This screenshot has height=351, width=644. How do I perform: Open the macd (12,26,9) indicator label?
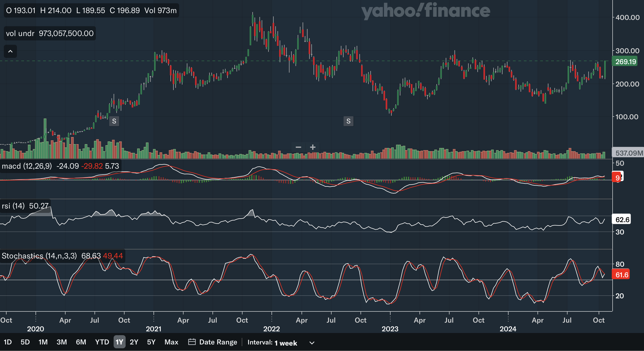click(27, 166)
